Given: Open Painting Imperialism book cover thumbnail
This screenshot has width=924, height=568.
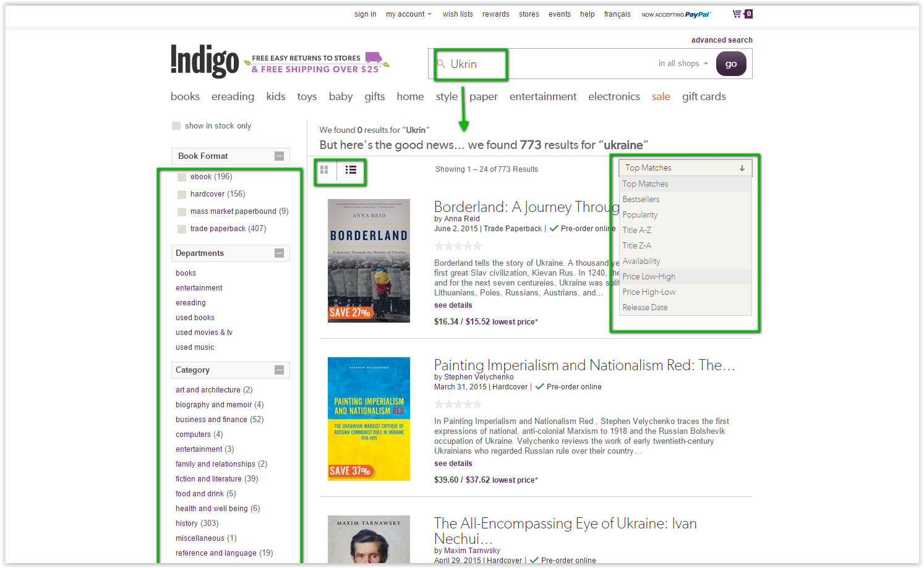Looking at the screenshot, I should click(369, 419).
